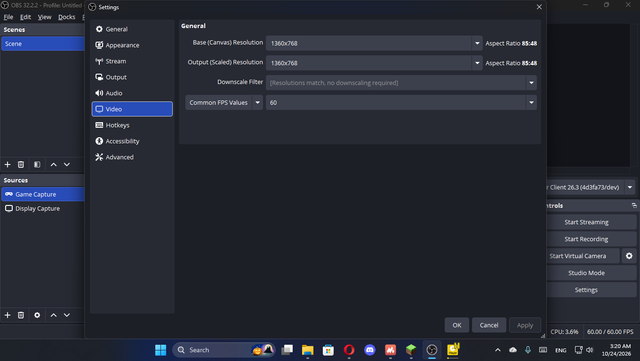Screen dimensions: 640x361
Task: Open Advanced settings category
Action: (x=132, y=157)
